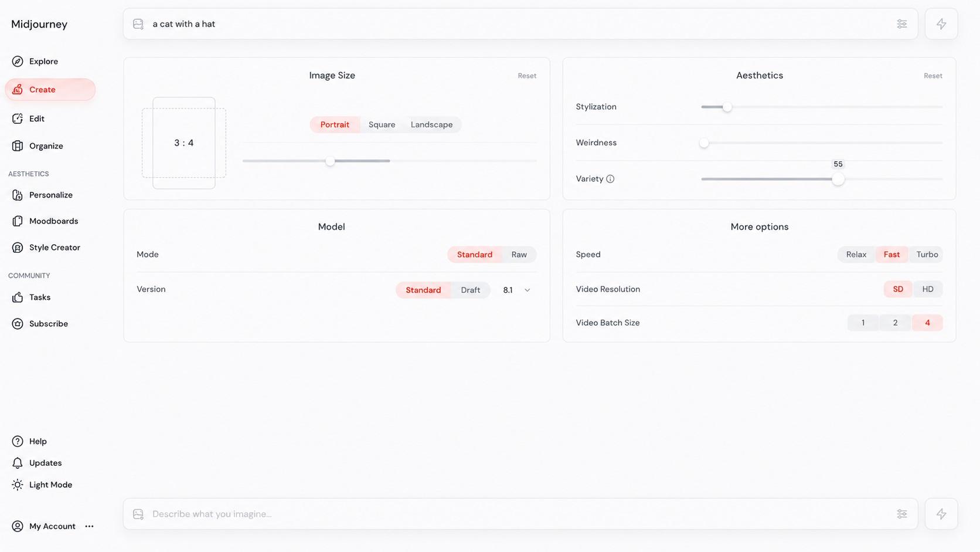Toggle settings sliders icon in top prompt bar

click(901, 24)
